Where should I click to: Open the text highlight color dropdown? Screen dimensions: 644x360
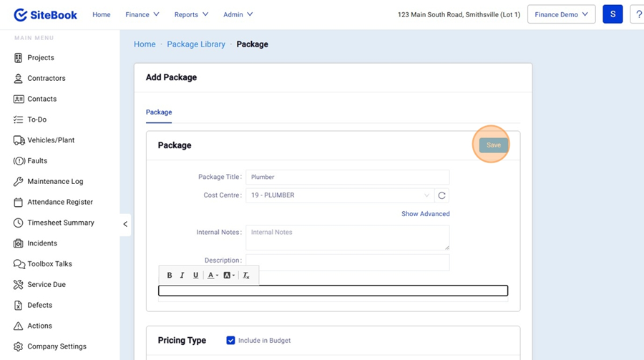229,276
